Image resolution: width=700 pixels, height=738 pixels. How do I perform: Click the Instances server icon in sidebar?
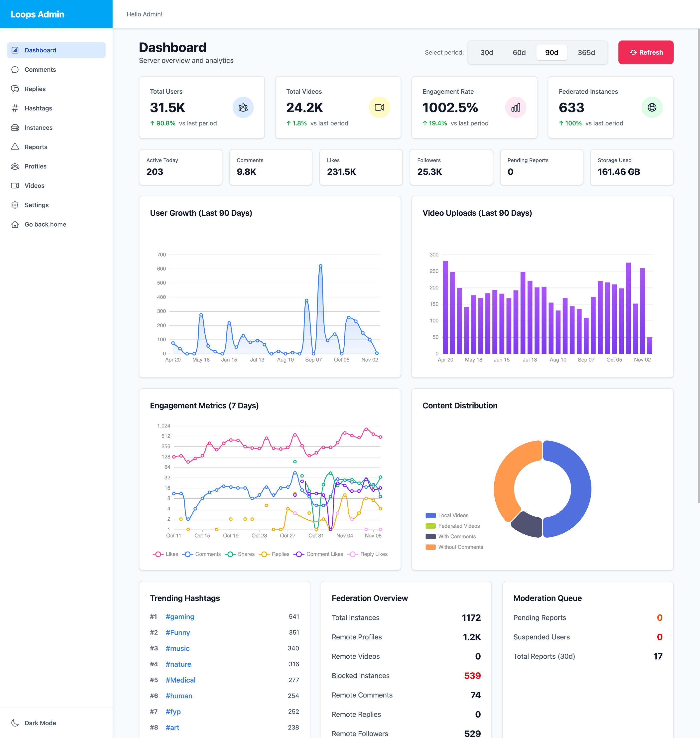[15, 128]
